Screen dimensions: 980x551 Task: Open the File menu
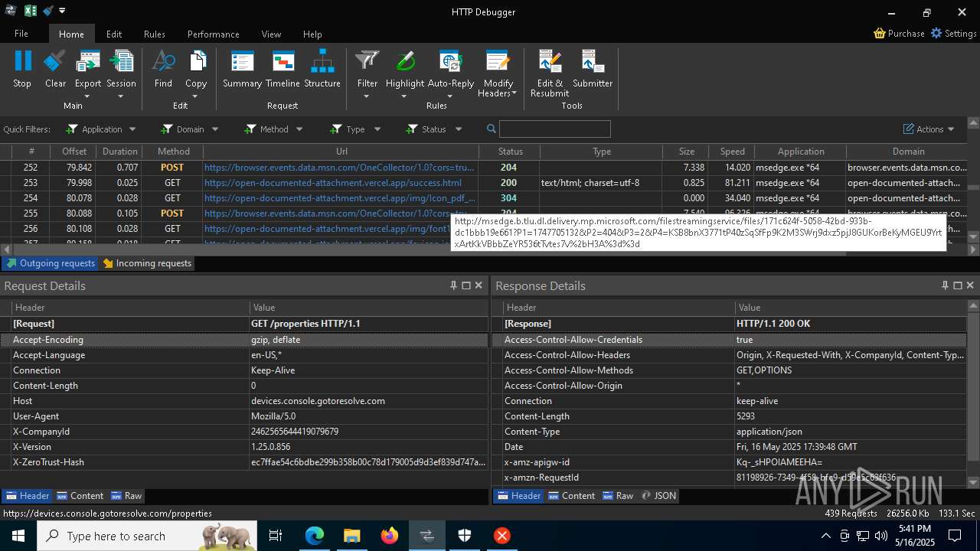point(21,34)
